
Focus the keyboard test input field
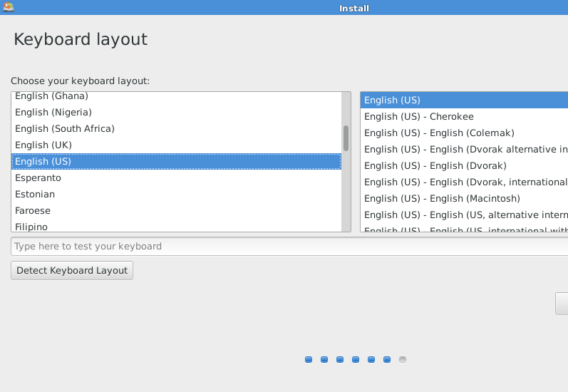tap(285, 246)
